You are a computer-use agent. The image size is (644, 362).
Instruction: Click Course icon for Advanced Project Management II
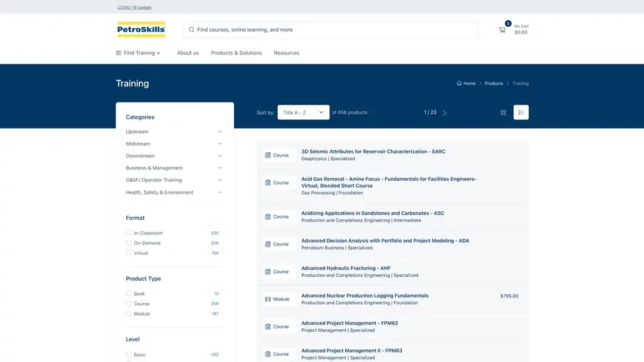click(x=268, y=354)
